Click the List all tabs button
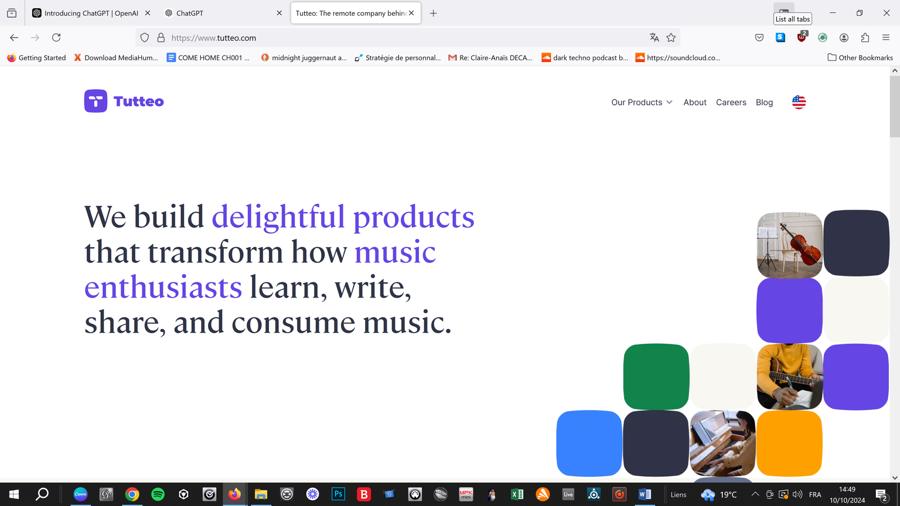Image resolution: width=900 pixels, height=506 pixels. coord(784,9)
